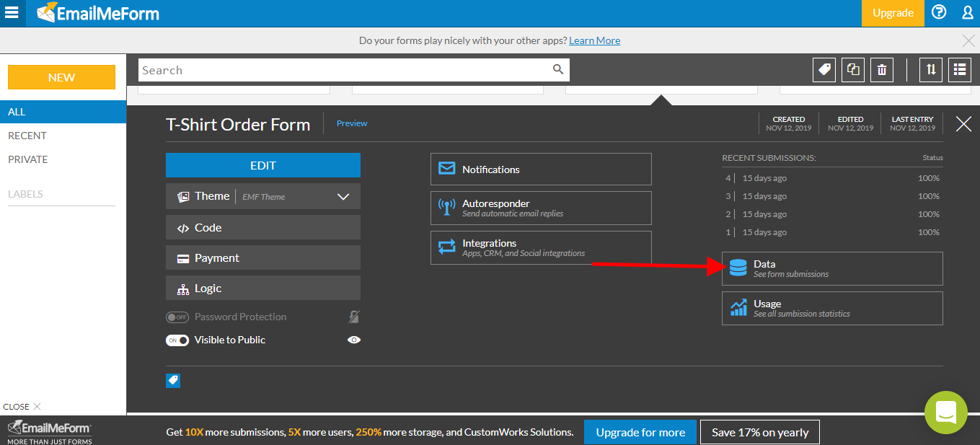The image size is (980, 445).
Task: Select ALL forms in sidebar
Action: pyautogui.click(x=63, y=112)
